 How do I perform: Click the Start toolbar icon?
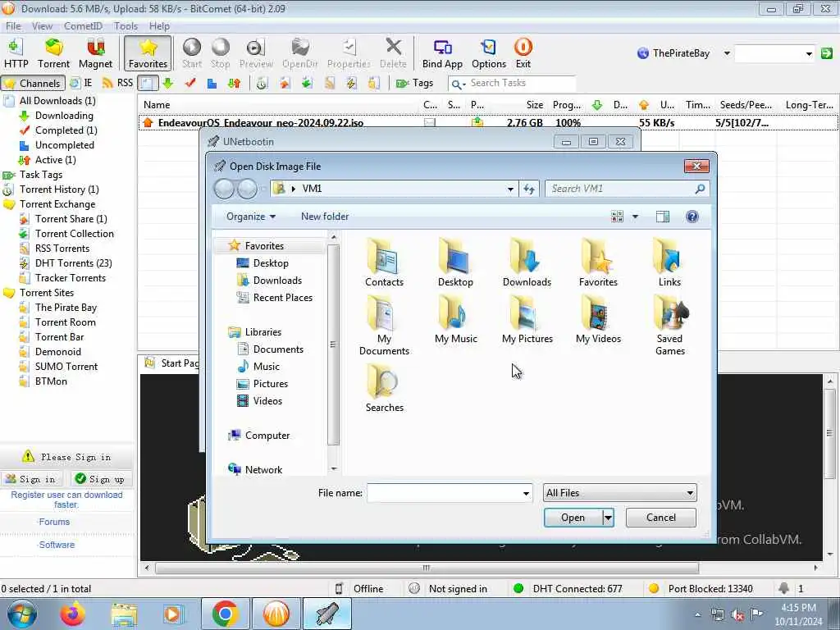(192, 53)
